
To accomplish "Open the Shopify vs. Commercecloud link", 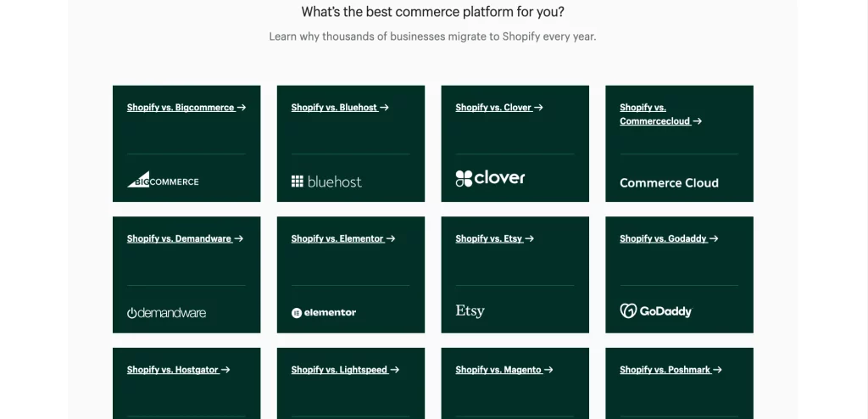I will pos(660,115).
